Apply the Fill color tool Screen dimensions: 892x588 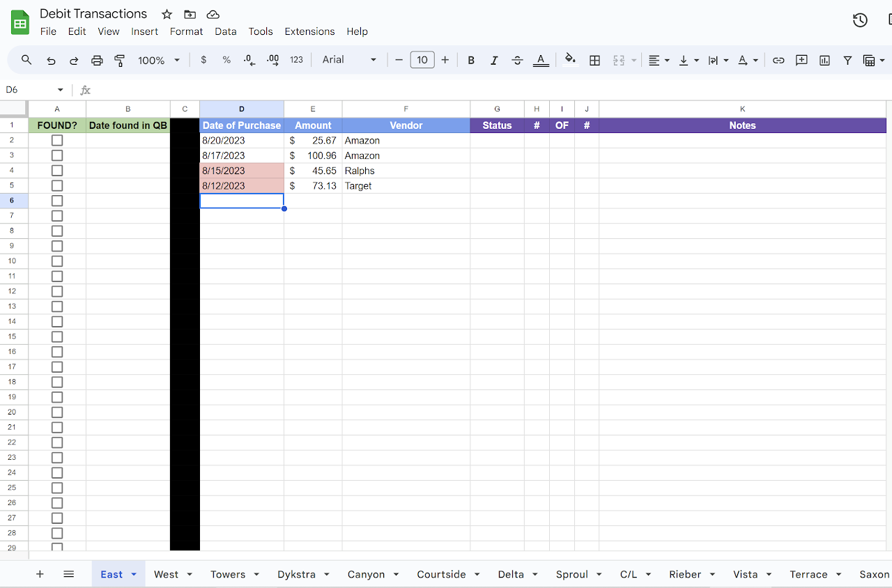(570, 60)
